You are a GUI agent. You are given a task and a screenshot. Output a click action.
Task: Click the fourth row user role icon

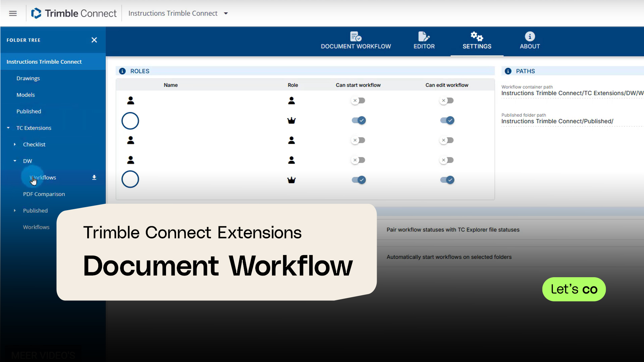[291, 160]
